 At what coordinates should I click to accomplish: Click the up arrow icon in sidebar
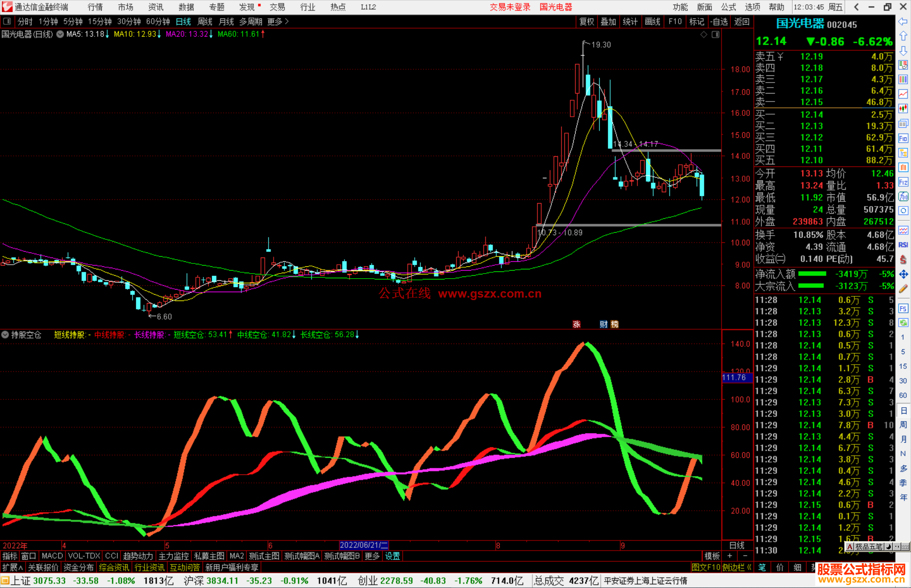tap(903, 36)
